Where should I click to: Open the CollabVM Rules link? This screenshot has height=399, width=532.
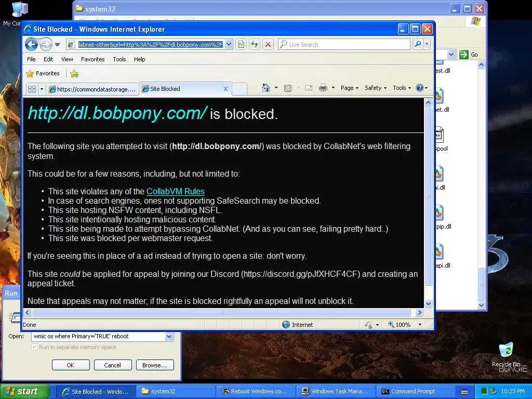(176, 191)
